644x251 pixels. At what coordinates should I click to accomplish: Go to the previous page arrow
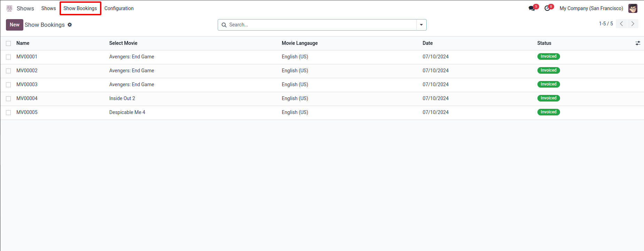[621, 24]
